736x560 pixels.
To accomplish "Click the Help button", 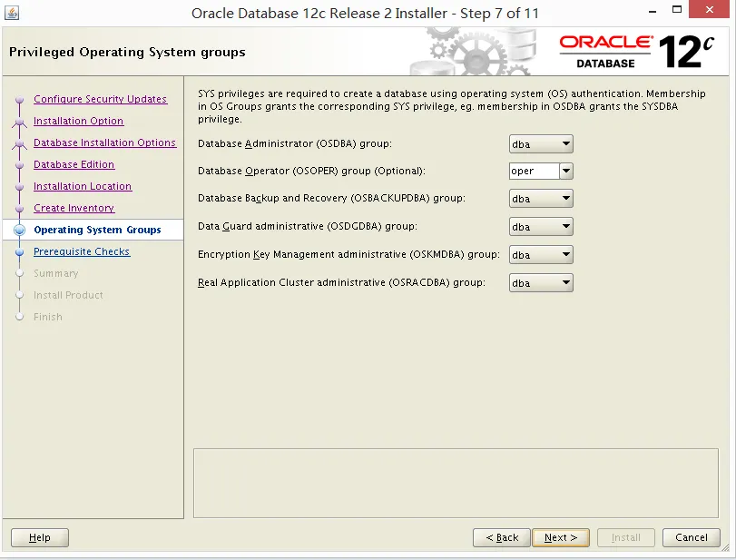I will [40, 537].
